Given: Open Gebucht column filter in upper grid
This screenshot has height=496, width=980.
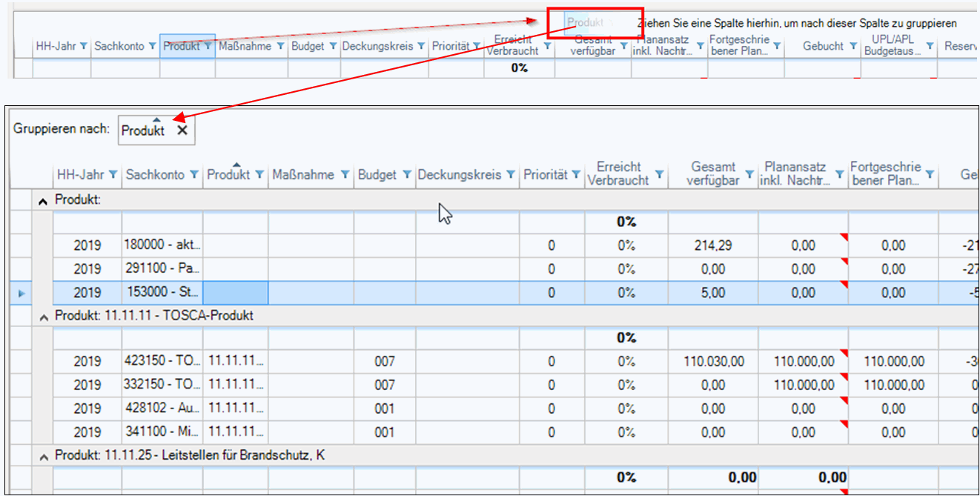Looking at the screenshot, I should [x=853, y=46].
